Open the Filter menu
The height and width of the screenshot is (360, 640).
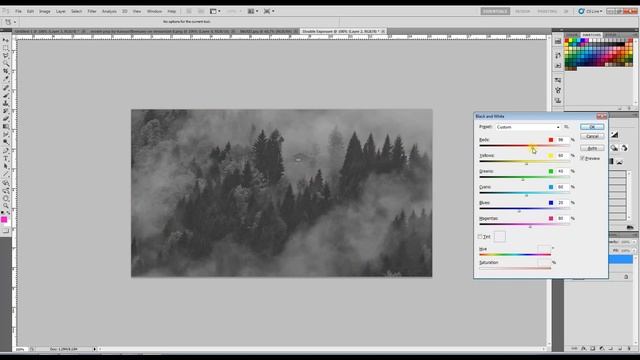tap(92, 11)
